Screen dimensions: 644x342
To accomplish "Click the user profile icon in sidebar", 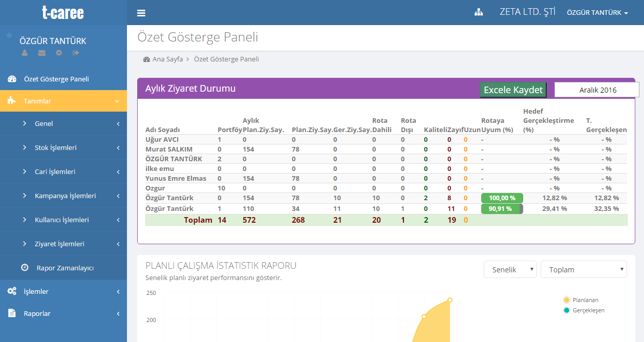I will point(25,53).
